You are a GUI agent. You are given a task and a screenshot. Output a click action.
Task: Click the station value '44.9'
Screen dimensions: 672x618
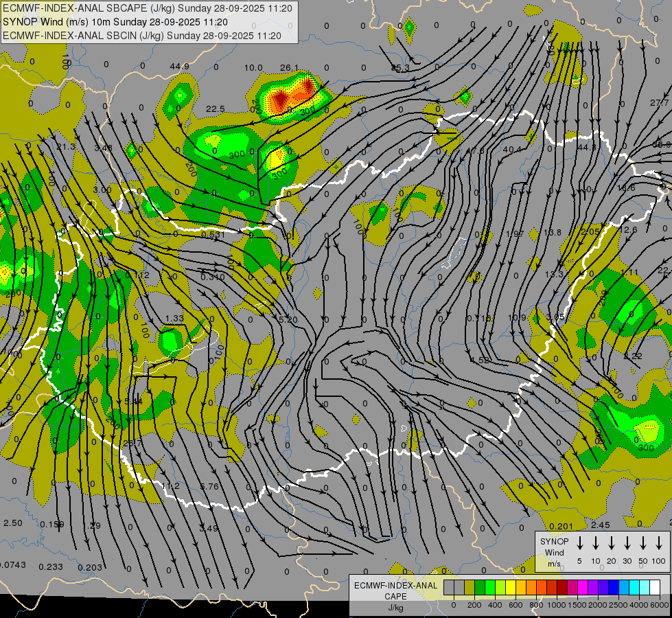(x=180, y=66)
